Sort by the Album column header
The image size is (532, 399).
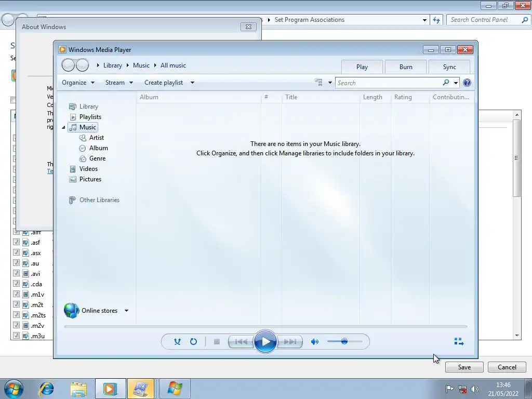[x=199, y=97]
